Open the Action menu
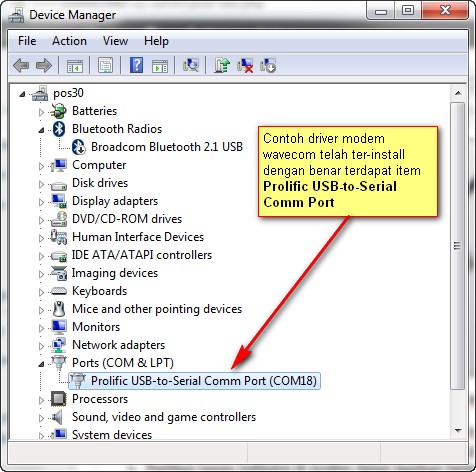 pyautogui.click(x=69, y=41)
